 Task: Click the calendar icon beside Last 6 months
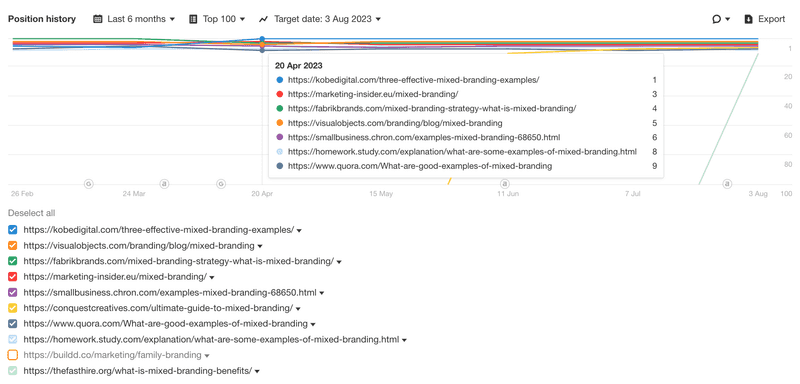tap(98, 19)
